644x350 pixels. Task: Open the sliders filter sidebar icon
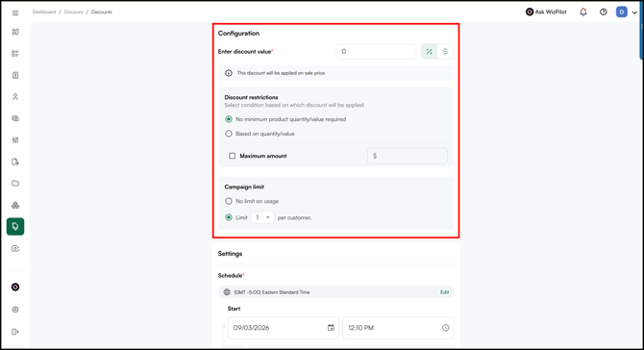click(x=15, y=140)
